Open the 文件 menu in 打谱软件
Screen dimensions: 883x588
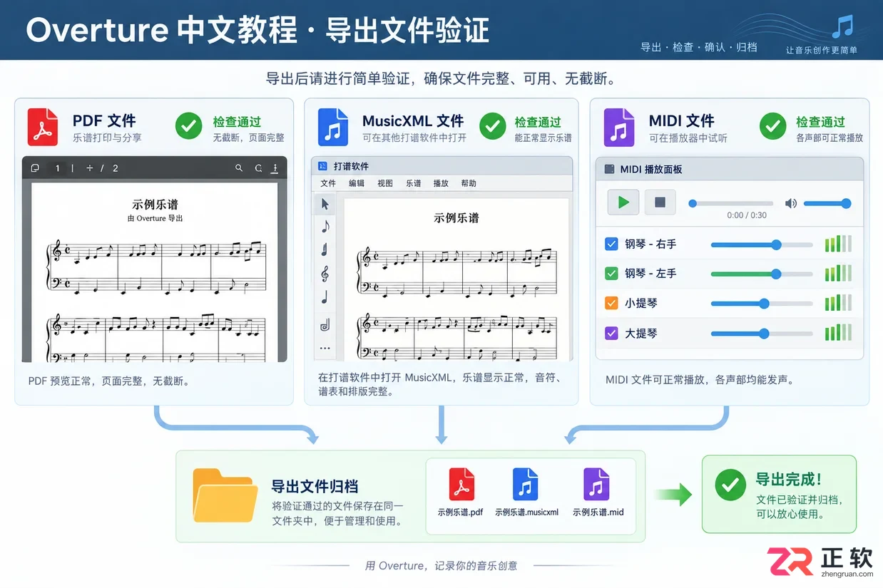(x=328, y=183)
